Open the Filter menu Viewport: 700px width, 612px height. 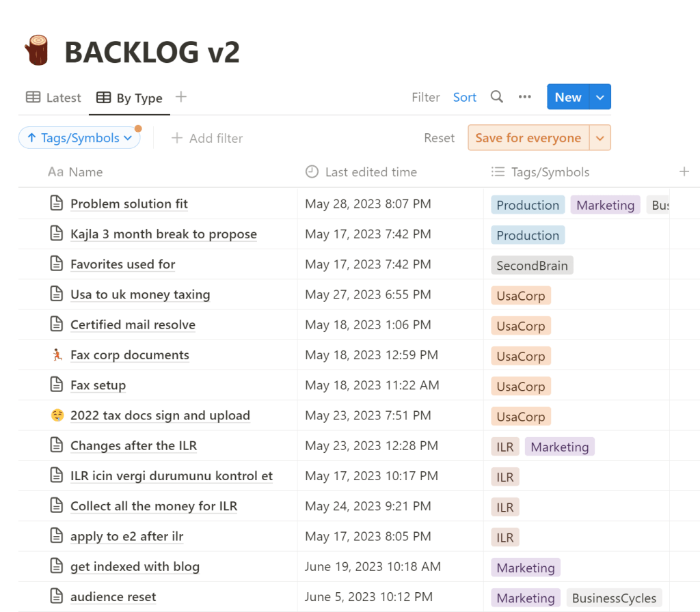(425, 97)
